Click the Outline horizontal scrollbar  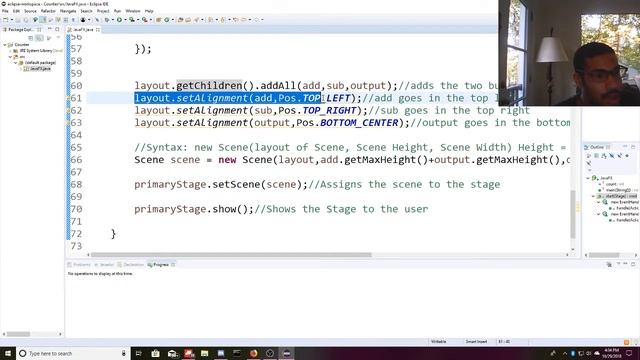click(x=604, y=255)
